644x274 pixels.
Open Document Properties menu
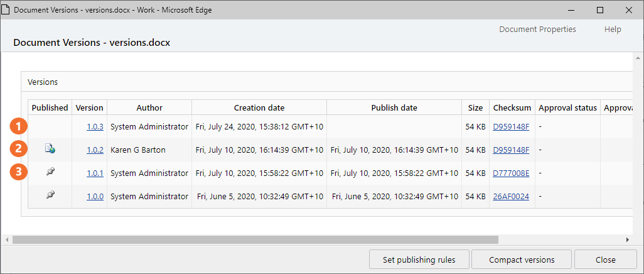coord(537,30)
